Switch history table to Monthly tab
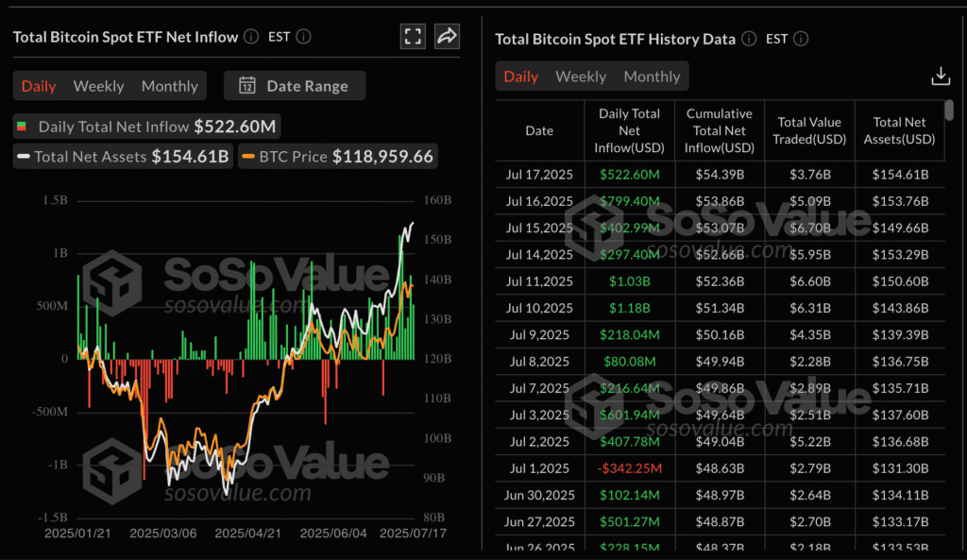The height and width of the screenshot is (560, 967). pos(652,76)
